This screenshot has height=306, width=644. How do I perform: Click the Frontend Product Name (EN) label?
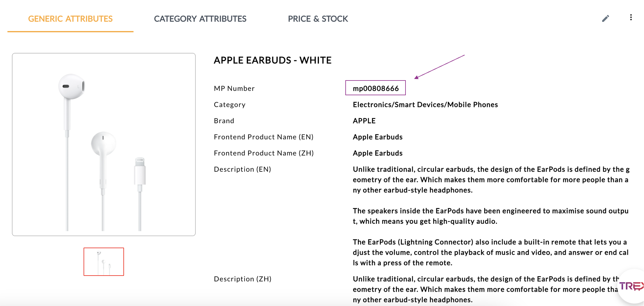click(264, 137)
